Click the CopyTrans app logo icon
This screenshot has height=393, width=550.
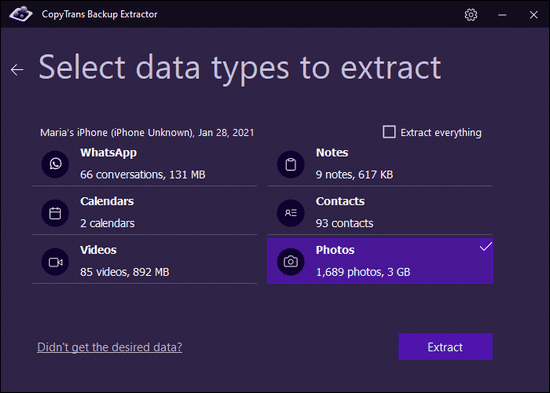tap(21, 14)
